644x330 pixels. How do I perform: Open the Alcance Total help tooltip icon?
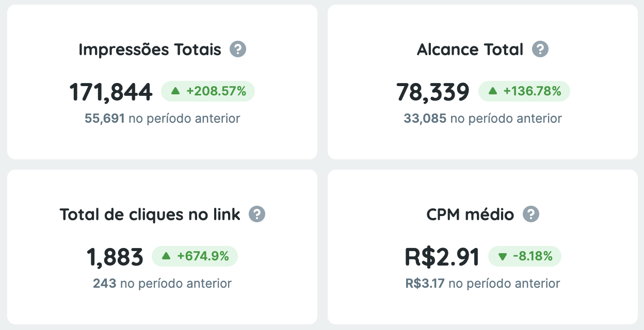[540, 49]
